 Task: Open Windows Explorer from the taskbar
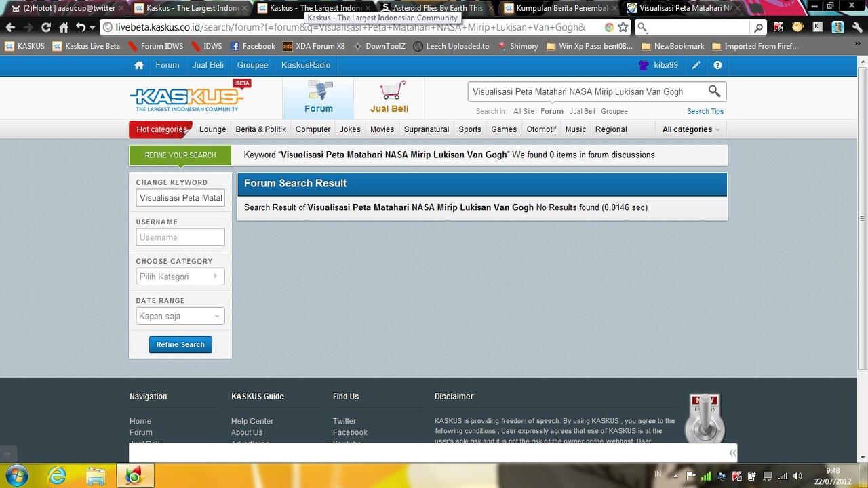[96, 476]
